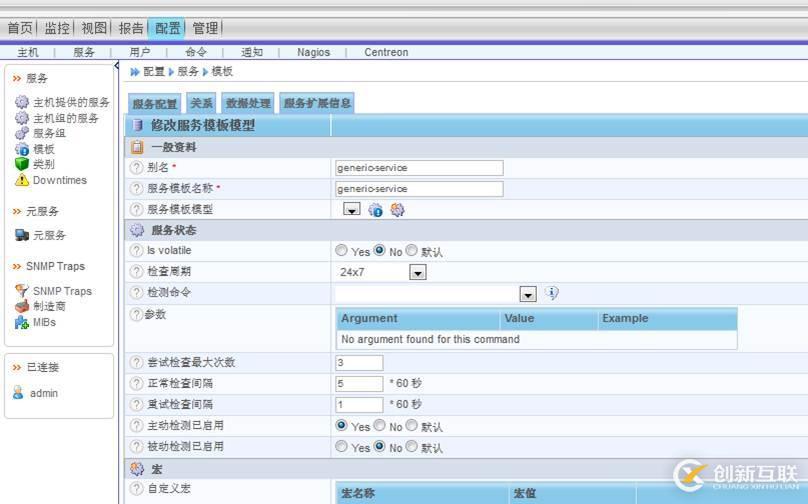The width and height of the screenshot is (808, 504).
Task: Open the 服务组 icon in the sidebar
Action: click(22, 133)
